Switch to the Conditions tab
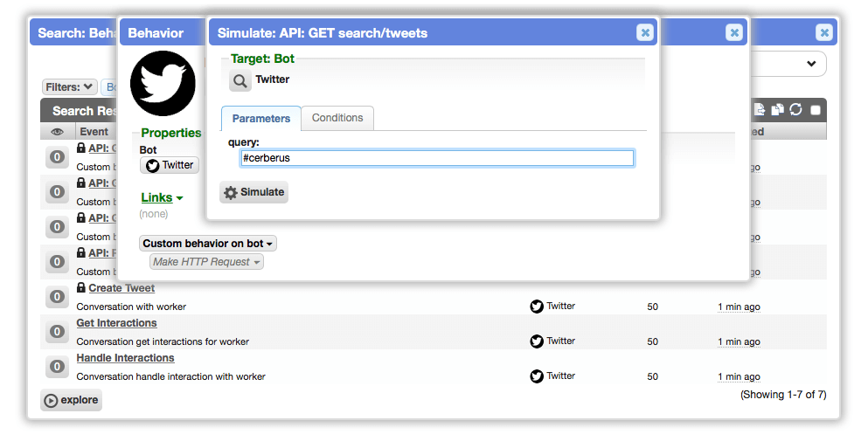Screen dimensions: 868x448 (337, 118)
